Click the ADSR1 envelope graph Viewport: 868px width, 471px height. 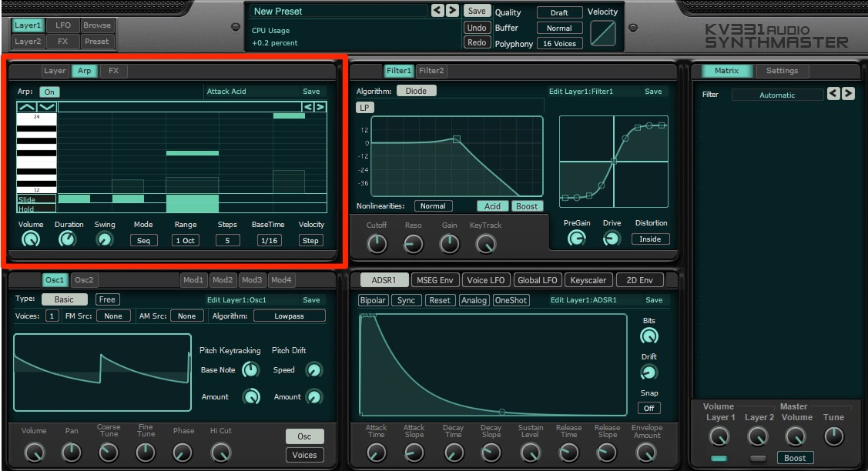coord(493,365)
